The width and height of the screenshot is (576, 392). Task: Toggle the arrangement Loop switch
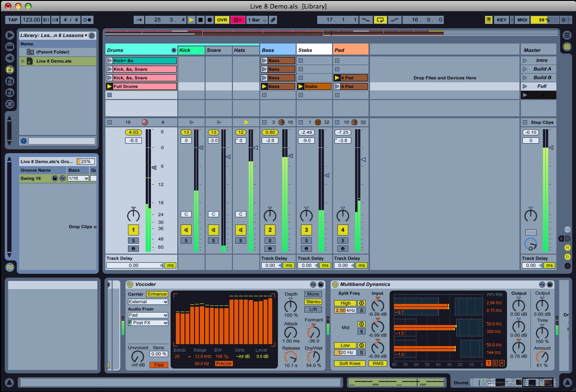(x=380, y=20)
